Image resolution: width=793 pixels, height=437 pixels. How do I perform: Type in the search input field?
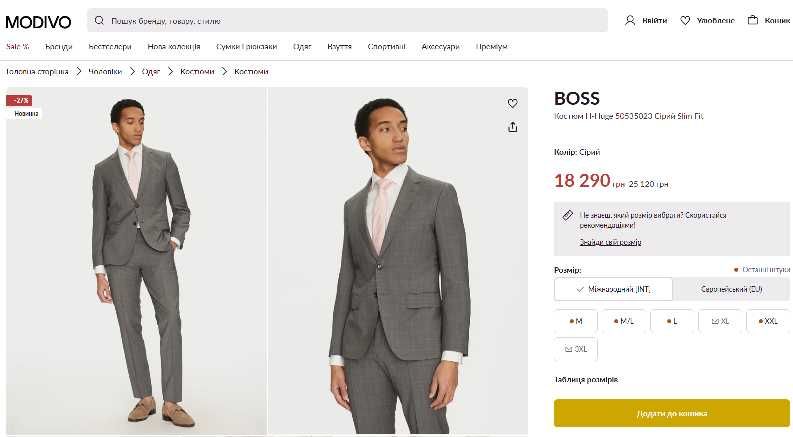tap(350, 20)
